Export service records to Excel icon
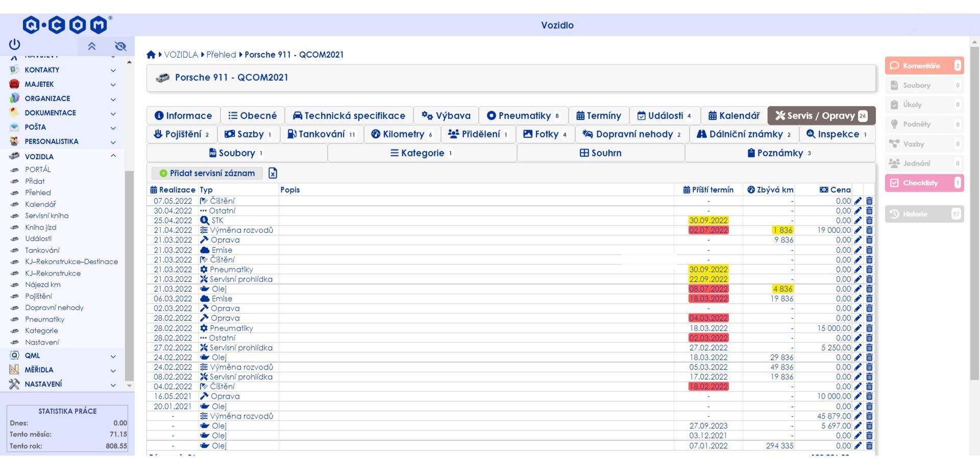Image resolution: width=980 pixels, height=467 pixels. pyautogui.click(x=273, y=173)
